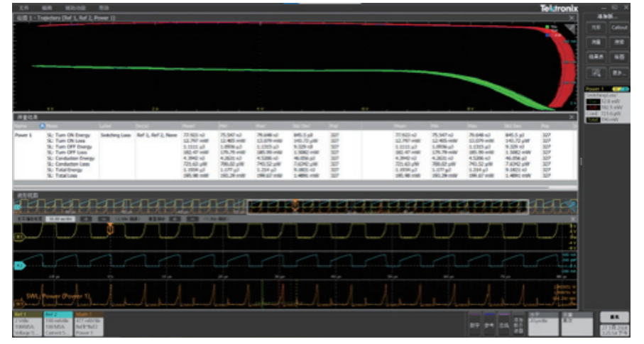Close the measurement results table
Viewport: 644px width, 344px height.
pos(573,117)
